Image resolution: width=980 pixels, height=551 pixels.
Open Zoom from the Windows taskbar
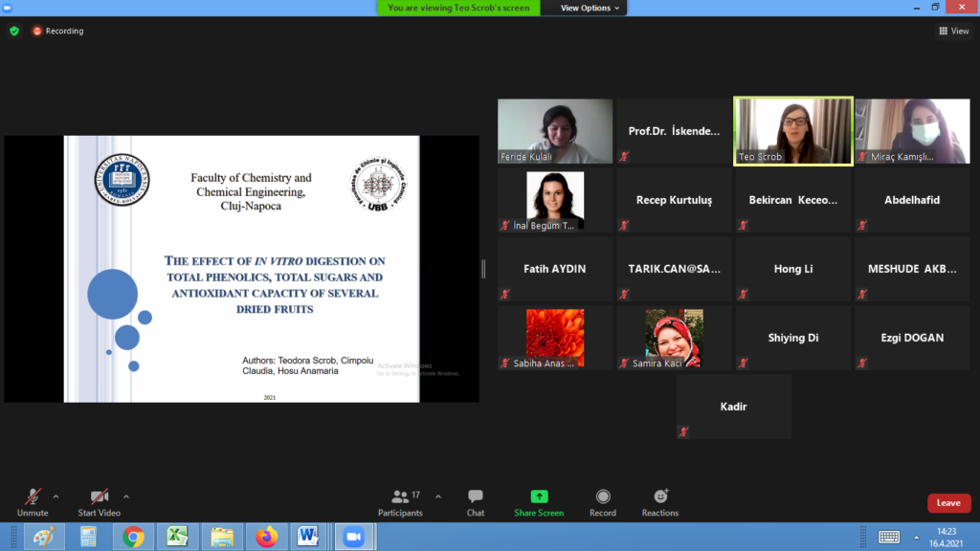click(x=355, y=537)
